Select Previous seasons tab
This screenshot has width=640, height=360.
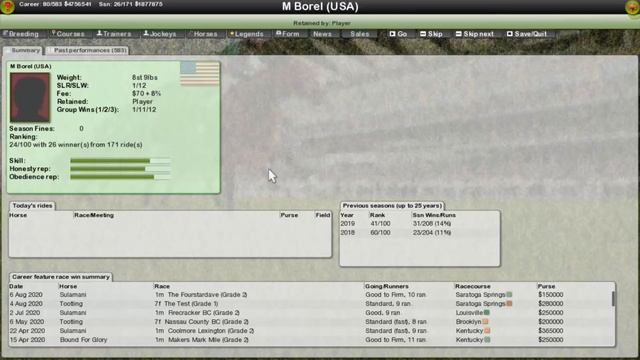[392, 206]
